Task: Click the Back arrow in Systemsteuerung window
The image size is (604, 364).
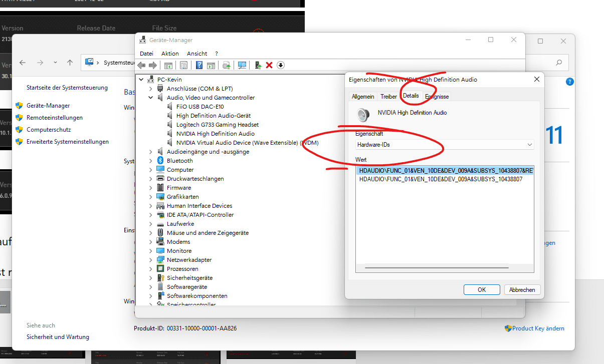Action: 22,63
